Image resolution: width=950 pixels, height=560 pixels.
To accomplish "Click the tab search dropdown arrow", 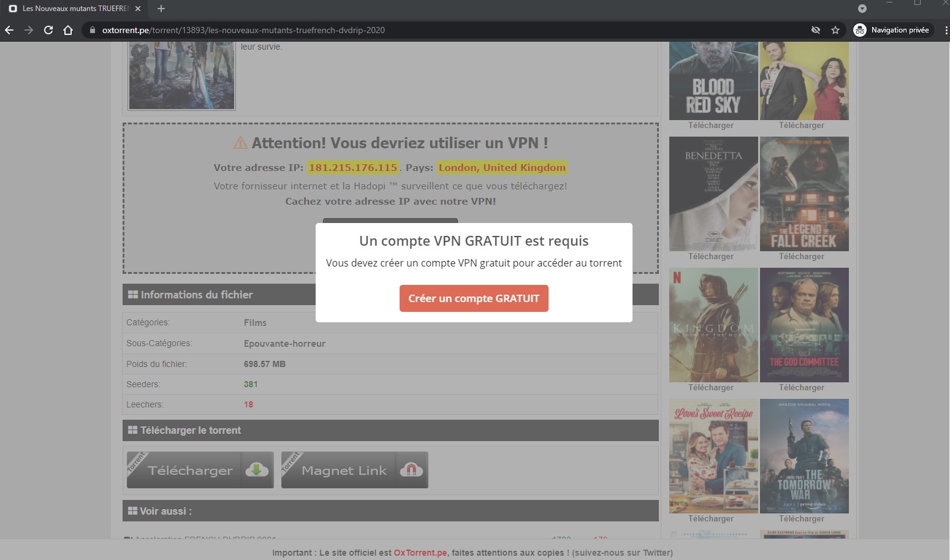I will [x=862, y=9].
